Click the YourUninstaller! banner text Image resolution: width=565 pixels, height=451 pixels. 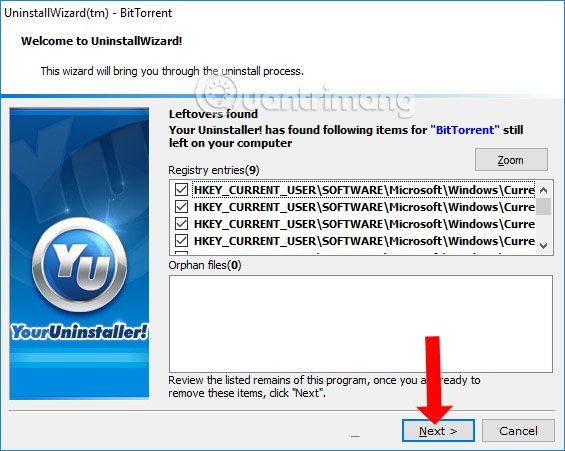point(80,331)
